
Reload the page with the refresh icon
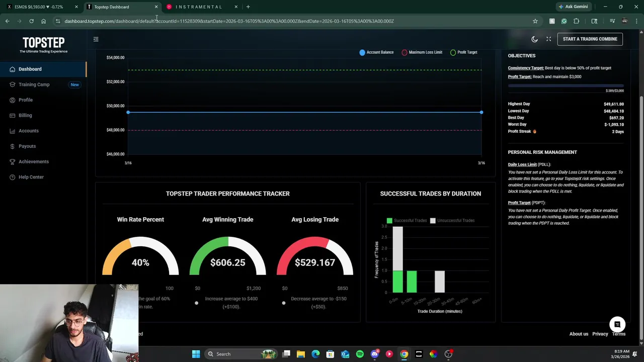31,21
